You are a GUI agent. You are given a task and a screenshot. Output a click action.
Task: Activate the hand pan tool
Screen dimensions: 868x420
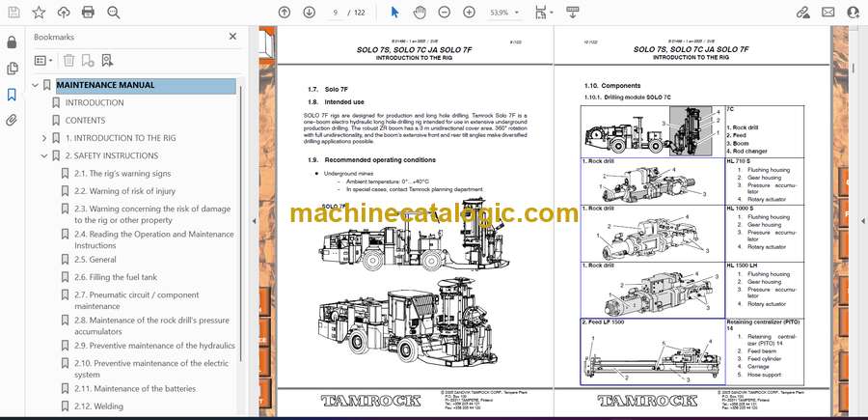420,13
